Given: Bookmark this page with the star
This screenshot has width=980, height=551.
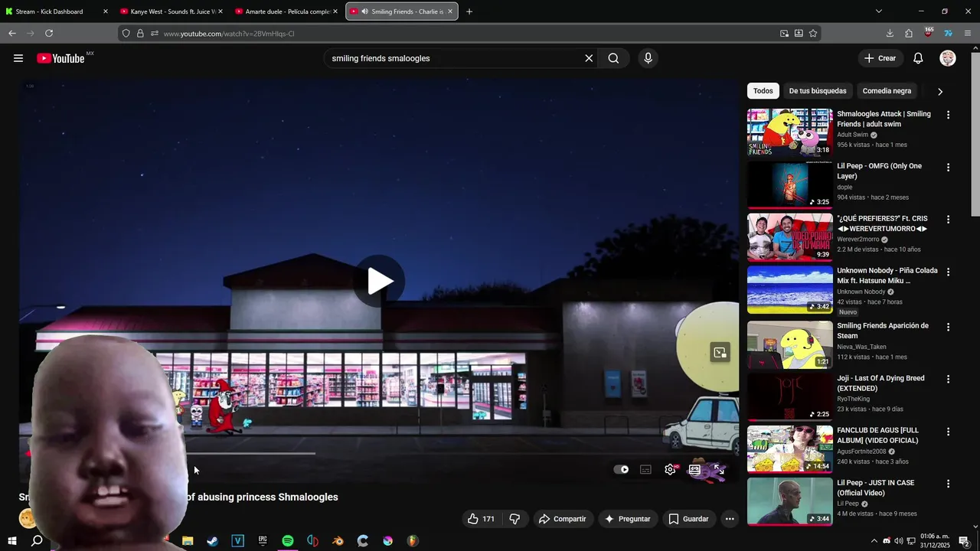Looking at the screenshot, I should pos(813,33).
